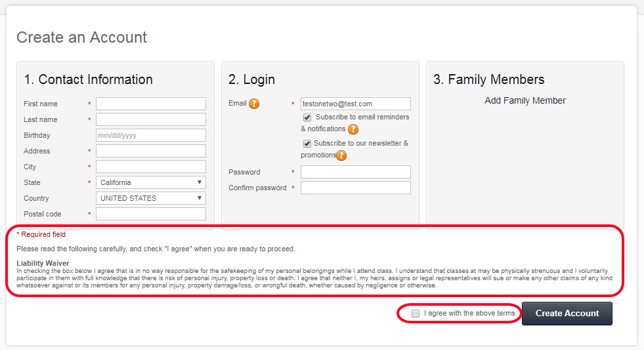
Task: Uncheck Subscribe to email reminders checkbox
Action: 307,117
